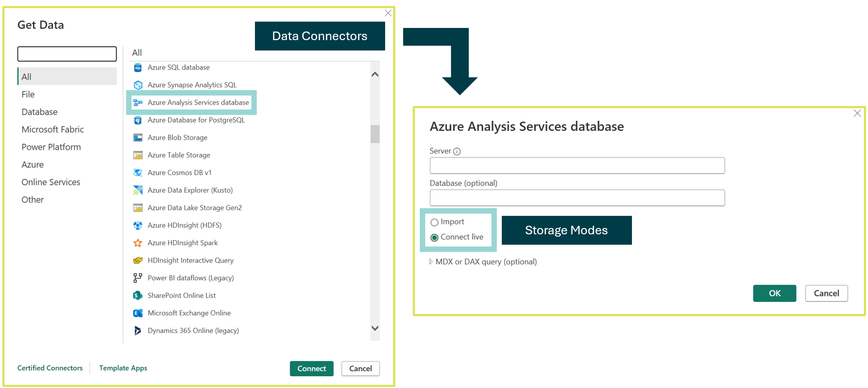Click the Azure Data Lake Storage Gen2 icon

[x=138, y=208]
